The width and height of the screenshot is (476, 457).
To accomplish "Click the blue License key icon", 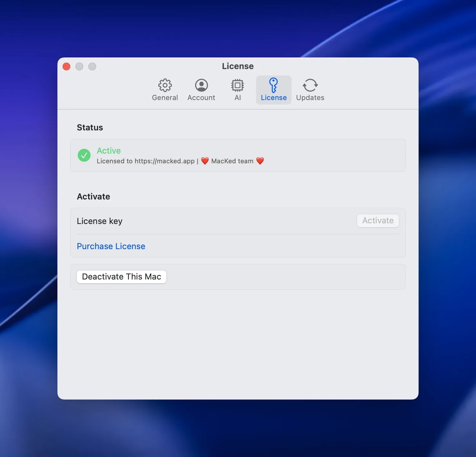I will pos(273,85).
